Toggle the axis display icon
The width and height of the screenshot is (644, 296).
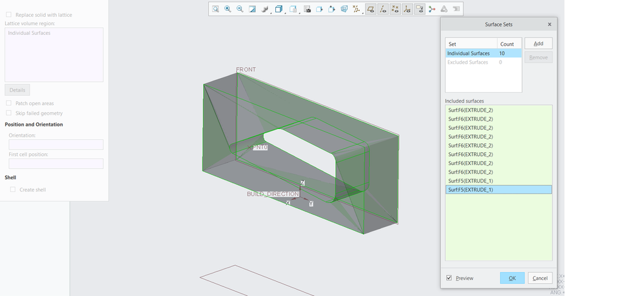coord(383,9)
